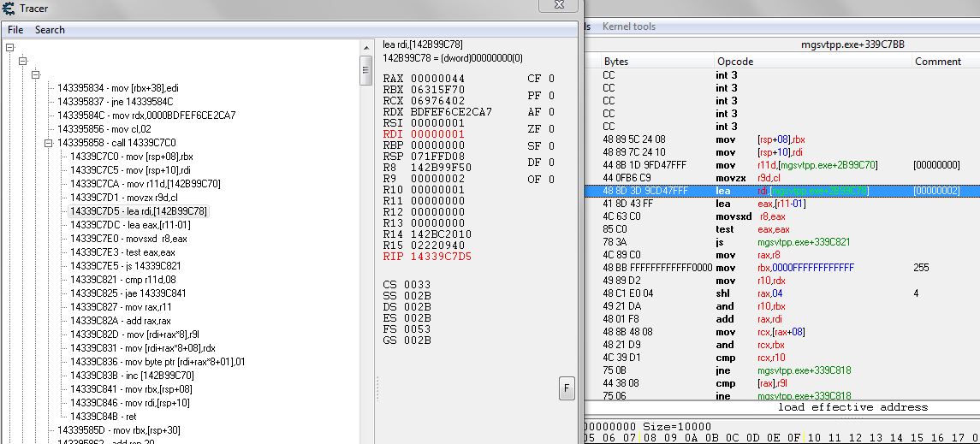
Task: Toggle the CF flag value
Action: coord(551,79)
